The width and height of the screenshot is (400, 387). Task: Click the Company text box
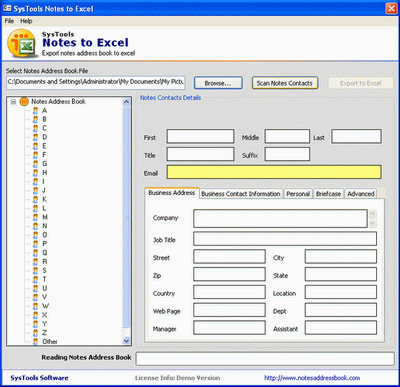click(x=280, y=219)
